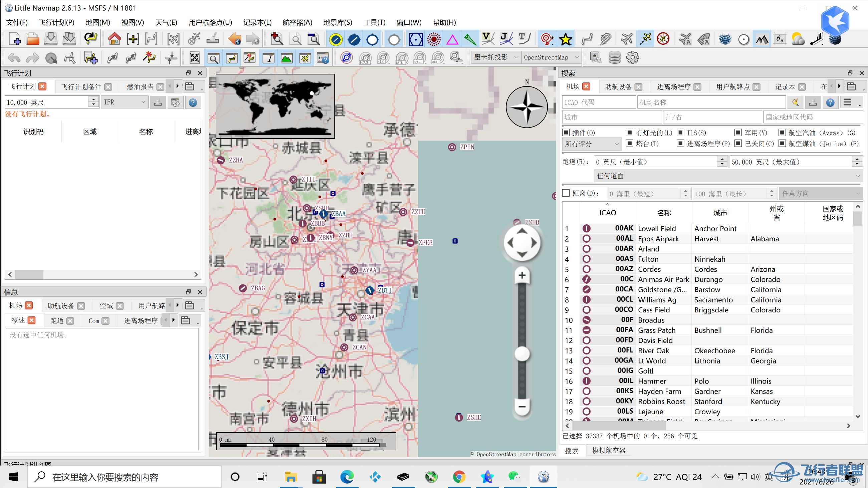Enable the 距离(D) checkbox
The width and height of the screenshot is (868, 488).
pyautogui.click(x=566, y=193)
